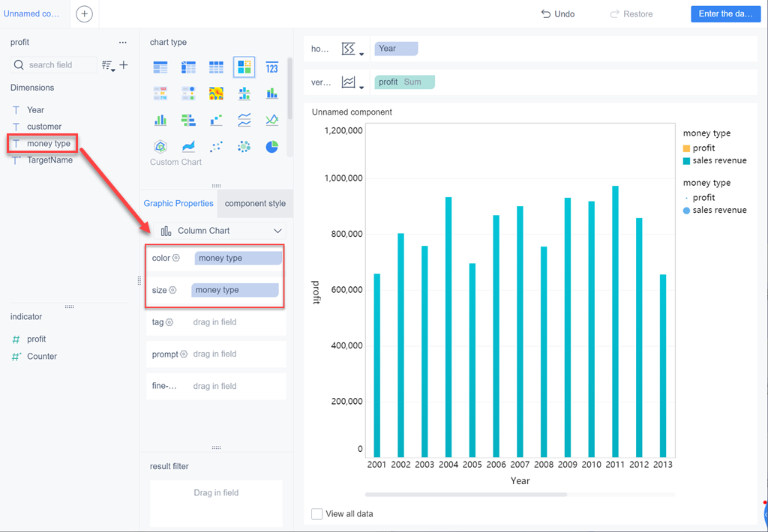The height and width of the screenshot is (532, 768).
Task: Open the color settings gear icon
Action: click(175, 258)
